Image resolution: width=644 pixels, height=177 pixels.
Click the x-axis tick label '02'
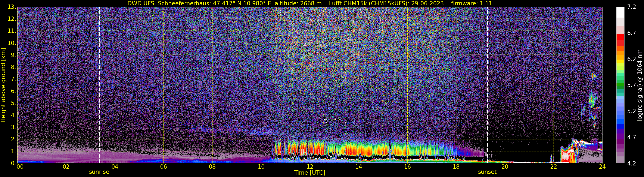66,167
